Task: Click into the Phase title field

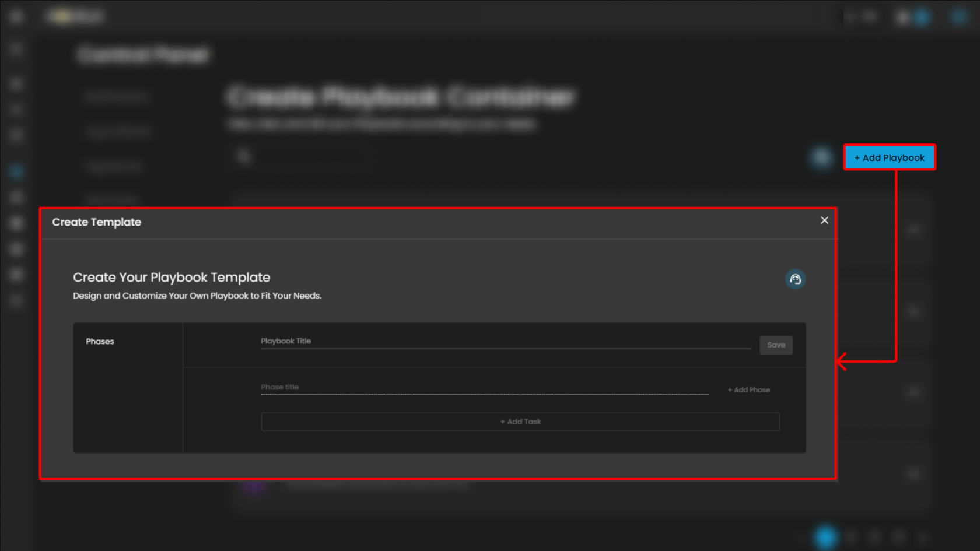Action: tap(484, 387)
